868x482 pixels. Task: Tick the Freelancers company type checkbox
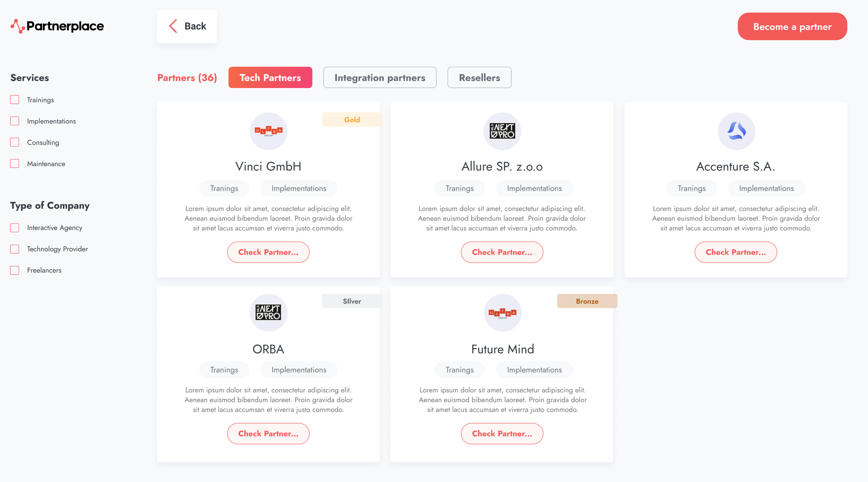coord(15,270)
